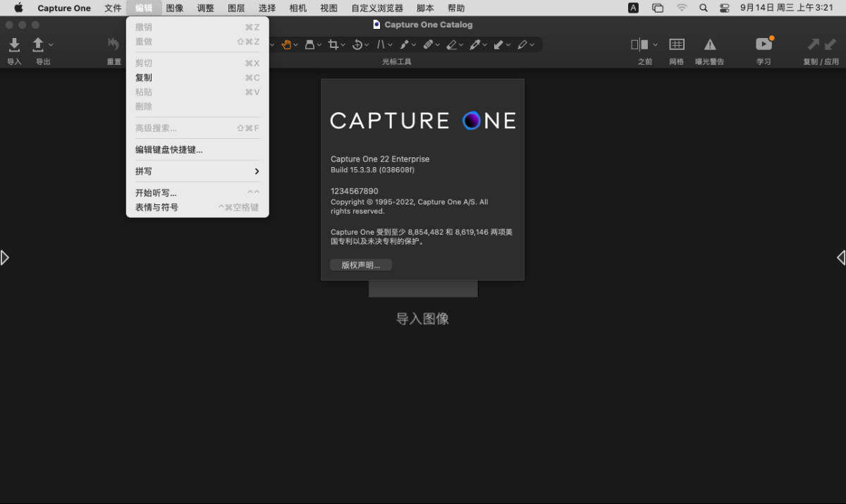Select the Apply Adjustments arrow tool

click(499, 44)
